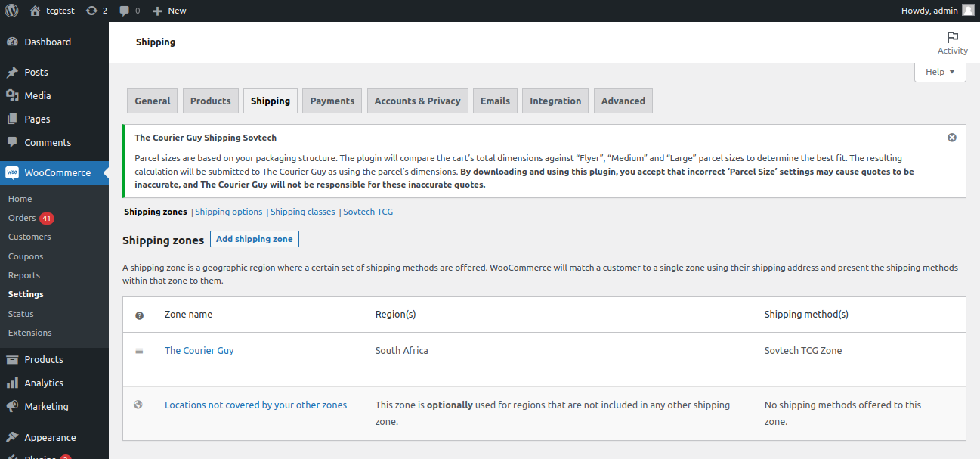Click the Zone name column header
Viewport: 980px width, 459px height.
coord(189,315)
